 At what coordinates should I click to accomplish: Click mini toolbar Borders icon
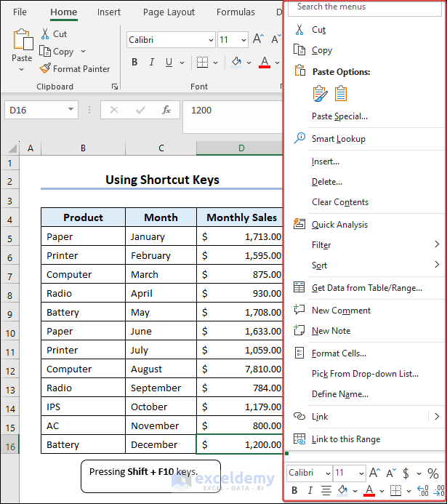tap(395, 490)
